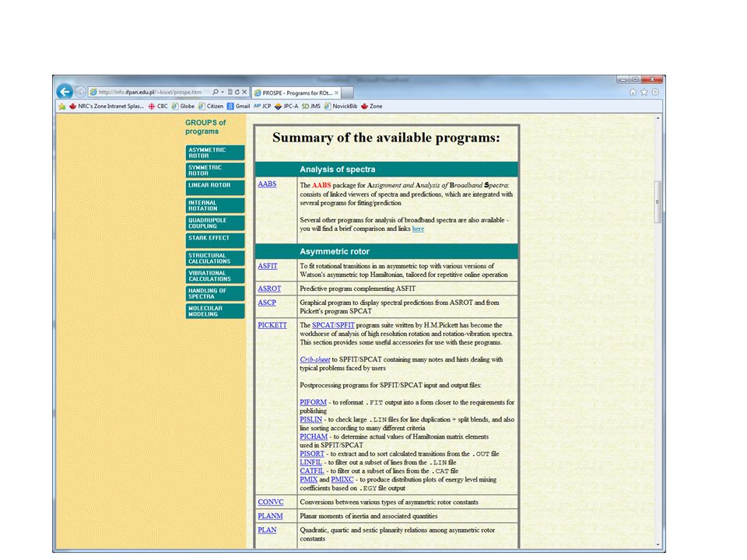Image resolution: width=747 pixels, height=560 pixels.
Task: Open the PIFORM link
Action: coord(313,402)
